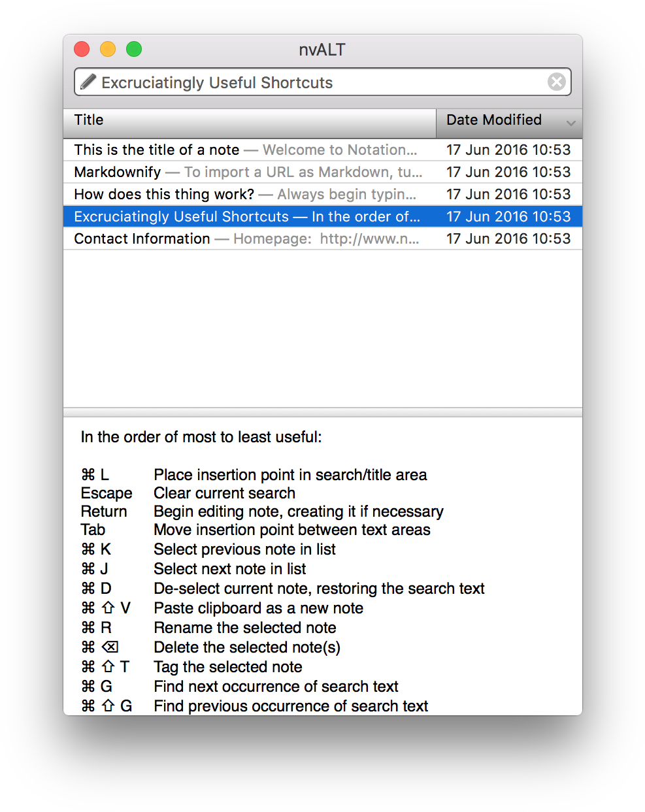Click date cell of 'This is the title' note
The height and width of the screenshot is (812, 645).
point(508,150)
